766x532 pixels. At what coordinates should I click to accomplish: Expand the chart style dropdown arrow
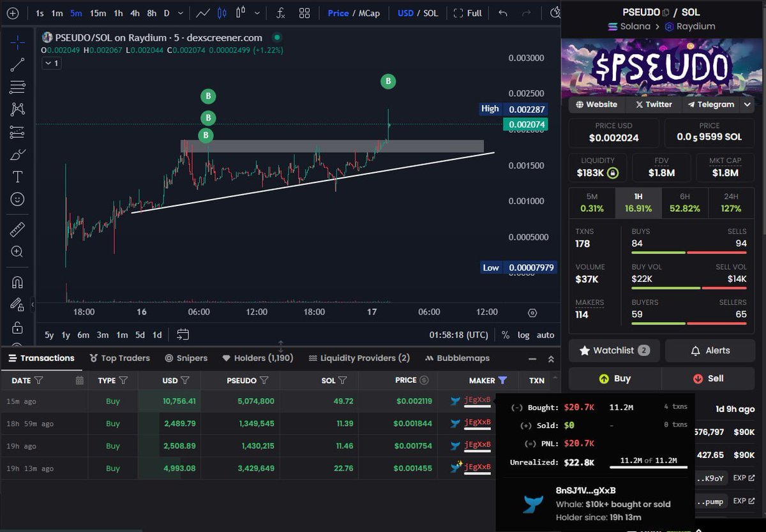click(x=257, y=13)
